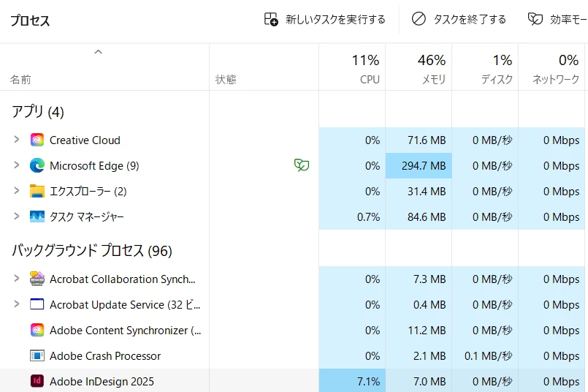Click the タスク マネージャー icon

pyautogui.click(x=37, y=216)
